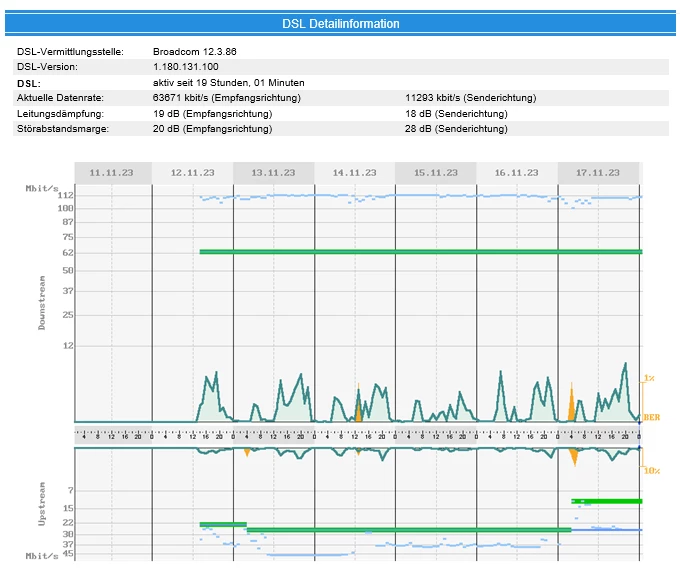Click the bottom Mbit/s unit label
Screen dimensions: 680x572
(42, 556)
